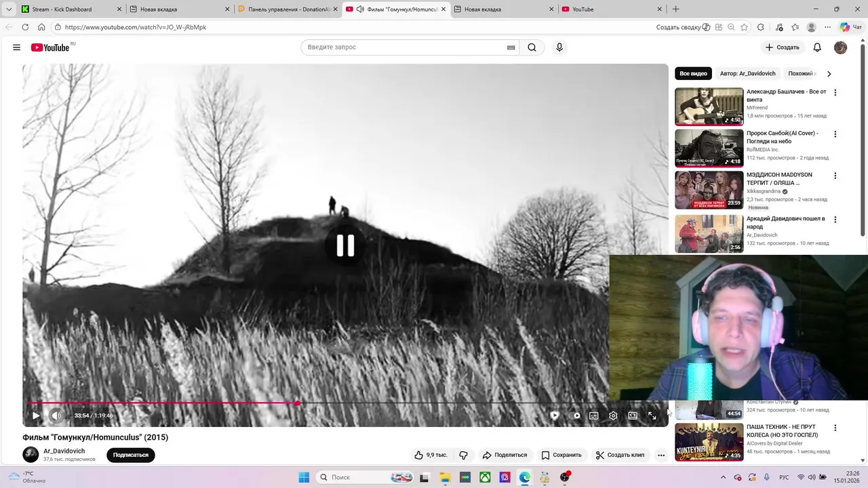The height and width of the screenshot is (488, 868).
Task: Toggle subtitles in the video player
Action: pos(594,415)
